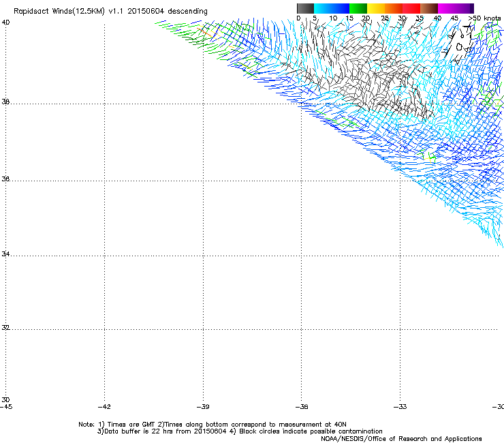The image size is (504, 443).
Task: Click the latitude label '38'
Action: coord(5,102)
